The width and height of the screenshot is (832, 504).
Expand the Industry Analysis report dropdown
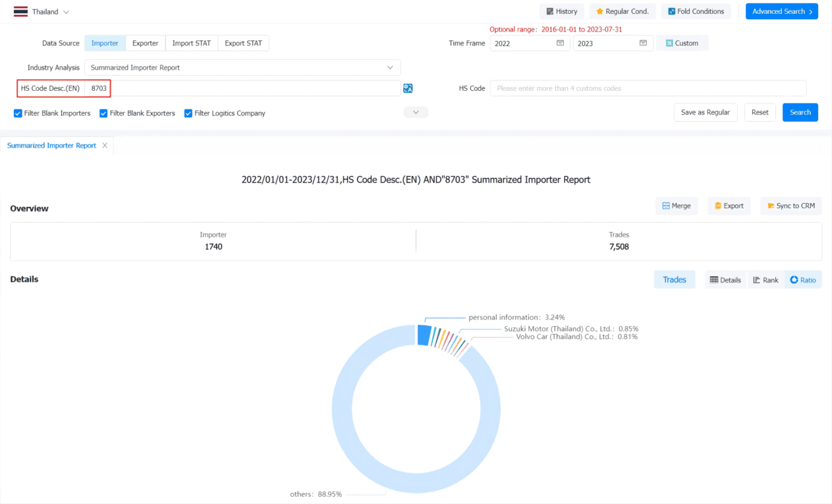(242, 67)
